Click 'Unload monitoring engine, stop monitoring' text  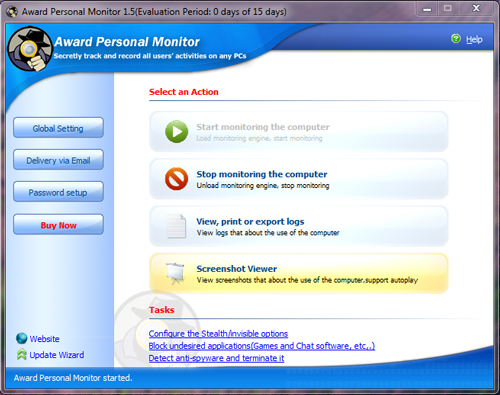[263, 185]
